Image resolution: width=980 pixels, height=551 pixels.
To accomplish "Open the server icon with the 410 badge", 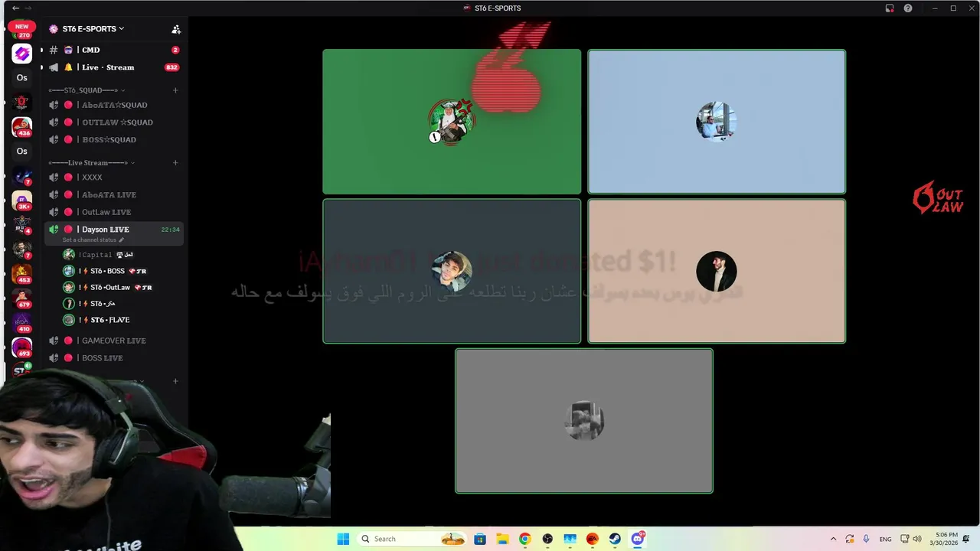I will (x=21, y=322).
